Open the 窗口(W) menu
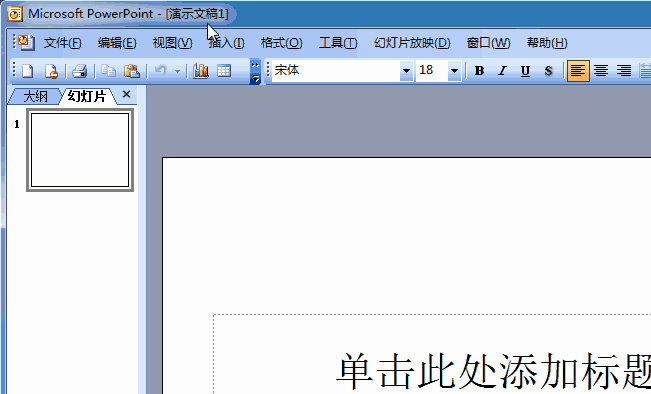Image resolution: width=651 pixels, height=394 pixels. click(x=488, y=43)
